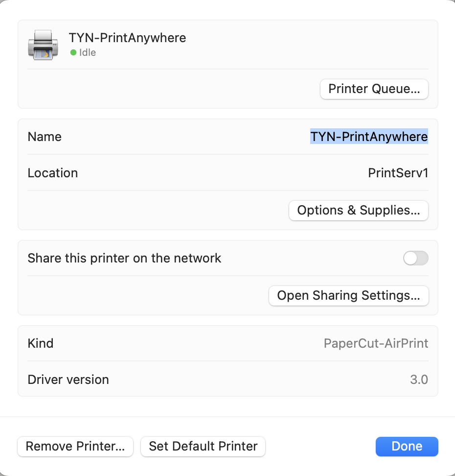Click Remove Printer button
Screen dimensions: 455x476
click(75, 447)
